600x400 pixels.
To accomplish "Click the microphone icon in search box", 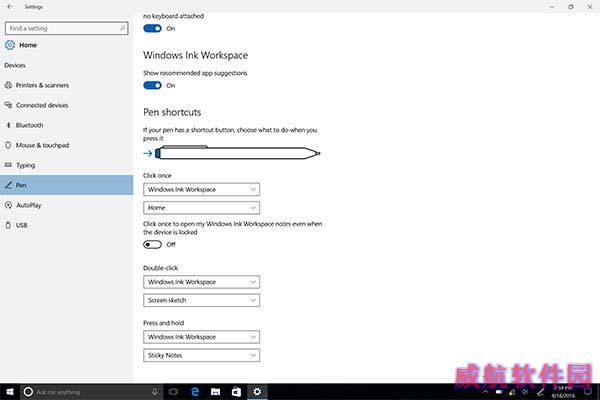I will click(155, 392).
